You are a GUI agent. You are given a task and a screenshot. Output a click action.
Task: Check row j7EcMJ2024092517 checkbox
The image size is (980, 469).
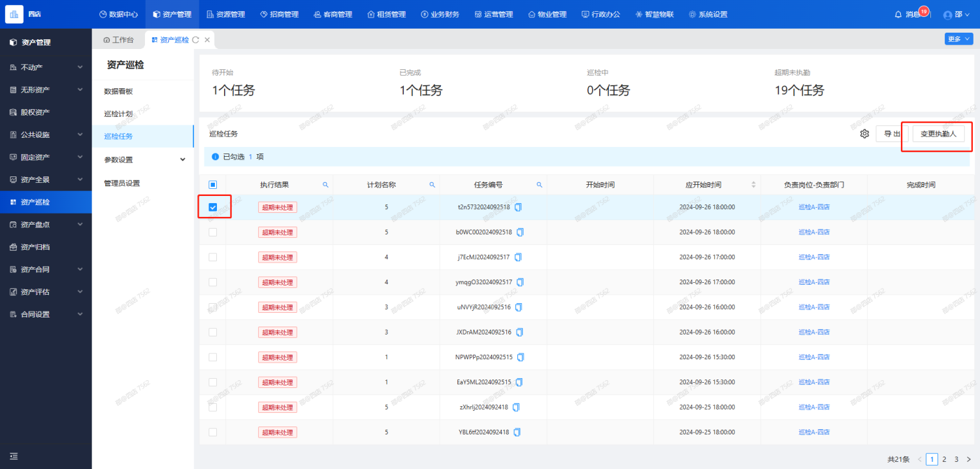212,257
